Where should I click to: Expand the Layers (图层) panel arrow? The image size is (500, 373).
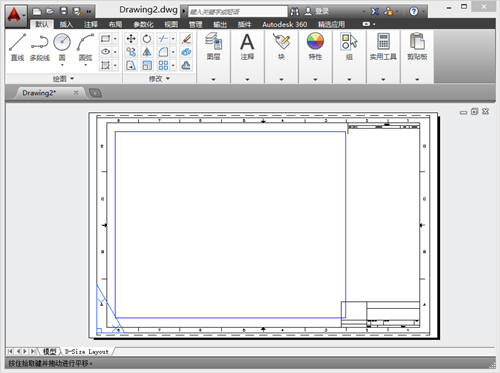(213, 79)
